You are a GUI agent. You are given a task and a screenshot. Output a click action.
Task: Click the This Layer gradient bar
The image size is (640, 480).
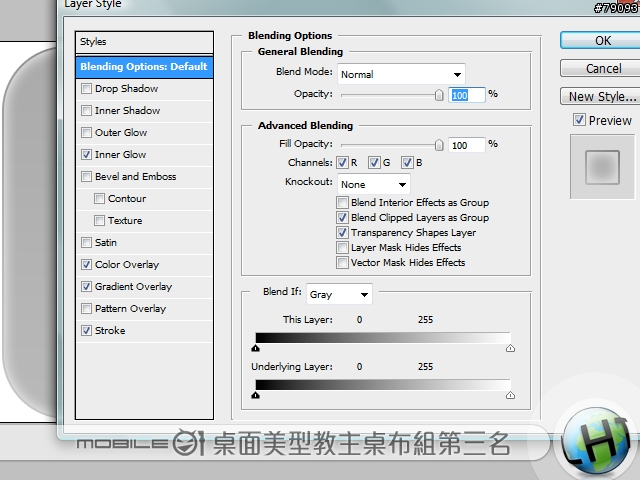click(383, 338)
